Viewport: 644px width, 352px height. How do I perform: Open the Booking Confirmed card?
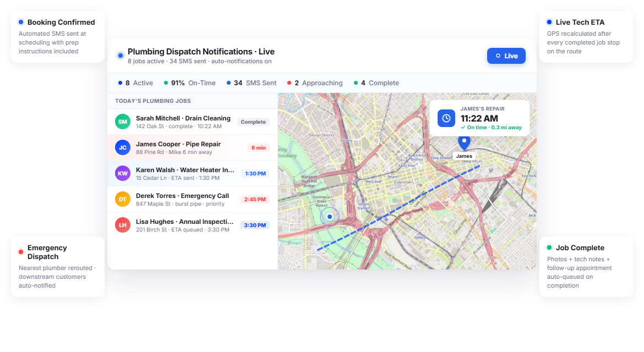point(58,37)
